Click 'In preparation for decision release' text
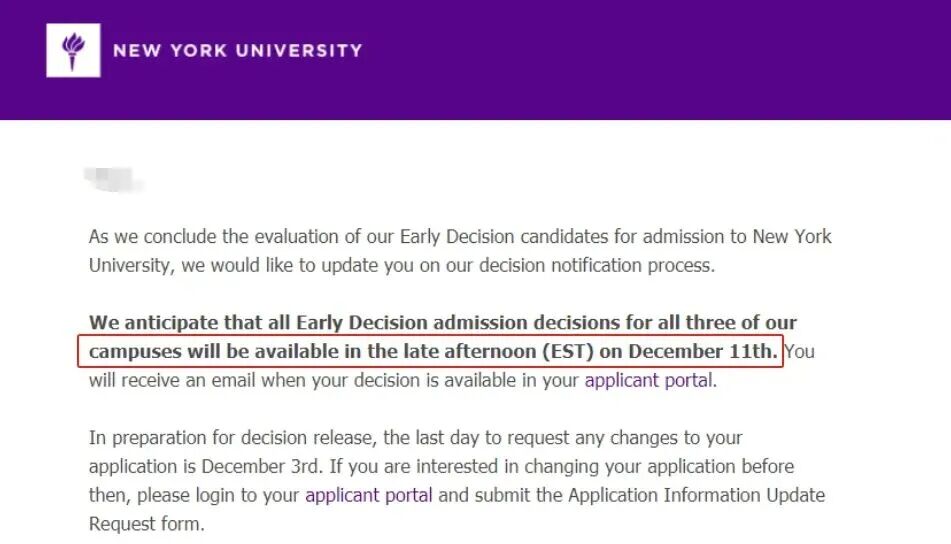Viewport: 951px width, 544px height. click(x=230, y=438)
